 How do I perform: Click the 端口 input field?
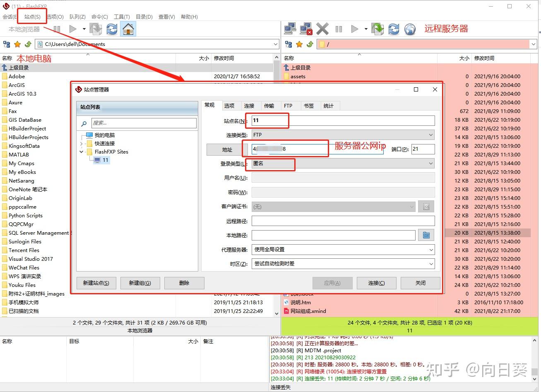pyautogui.click(x=423, y=149)
